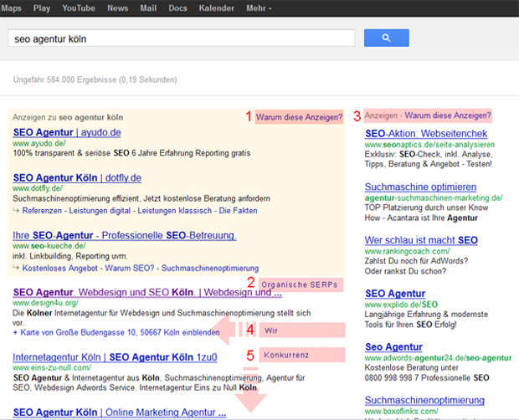Open sitelink 'Leistungen klassisch'

[175, 211]
